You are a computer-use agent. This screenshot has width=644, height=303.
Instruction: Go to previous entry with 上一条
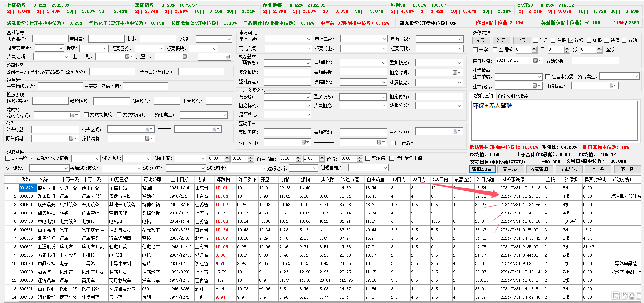(598, 169)
